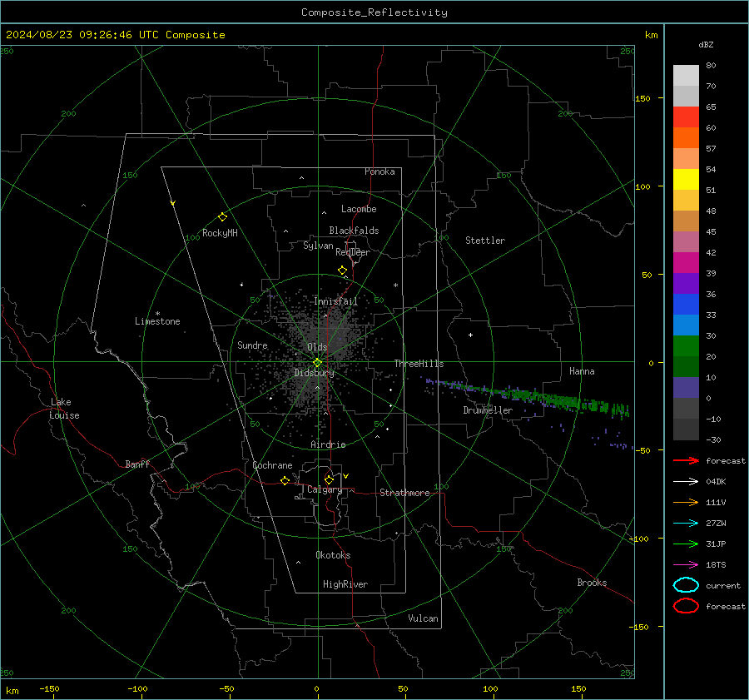Click the Stettler label

tap(485, 241)
